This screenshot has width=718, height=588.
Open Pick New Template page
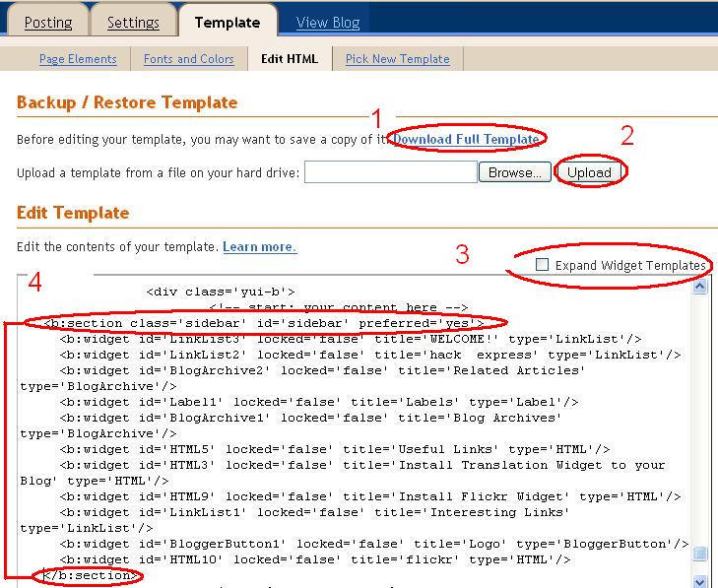(397, 59)
